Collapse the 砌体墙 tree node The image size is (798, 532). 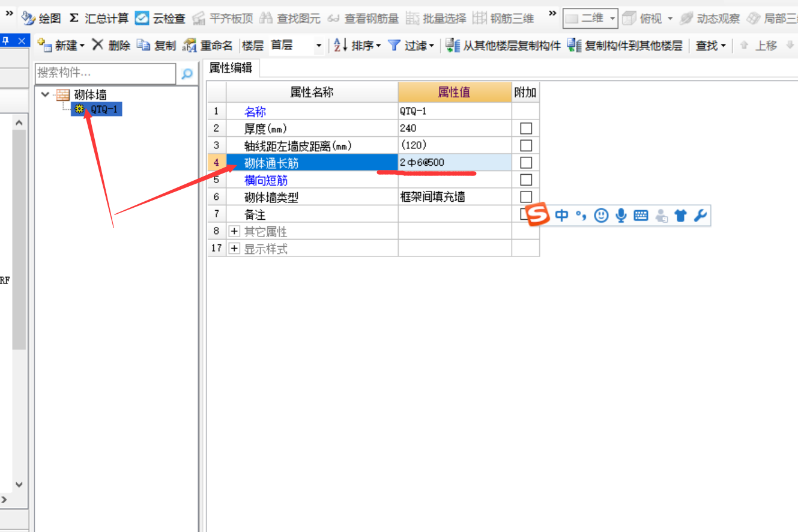[46, 95]
